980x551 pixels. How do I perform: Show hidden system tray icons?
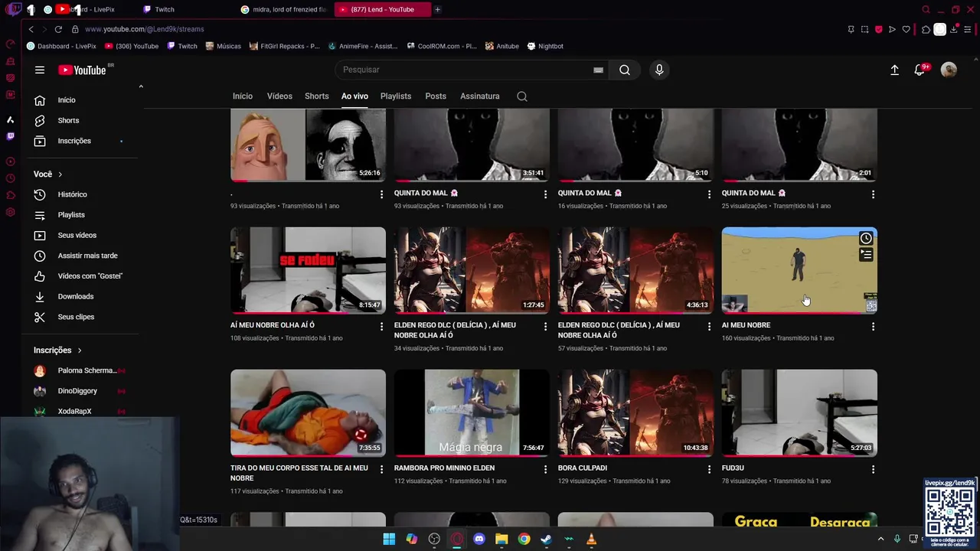(880, 539)
